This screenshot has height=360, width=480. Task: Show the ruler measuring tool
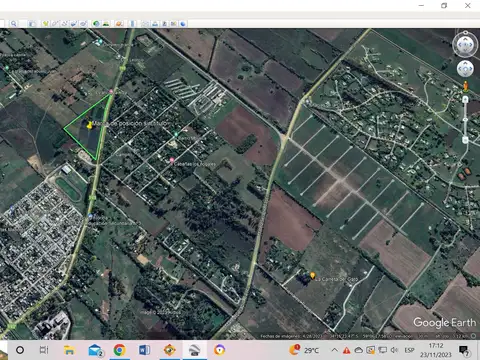tap(132, 24)
